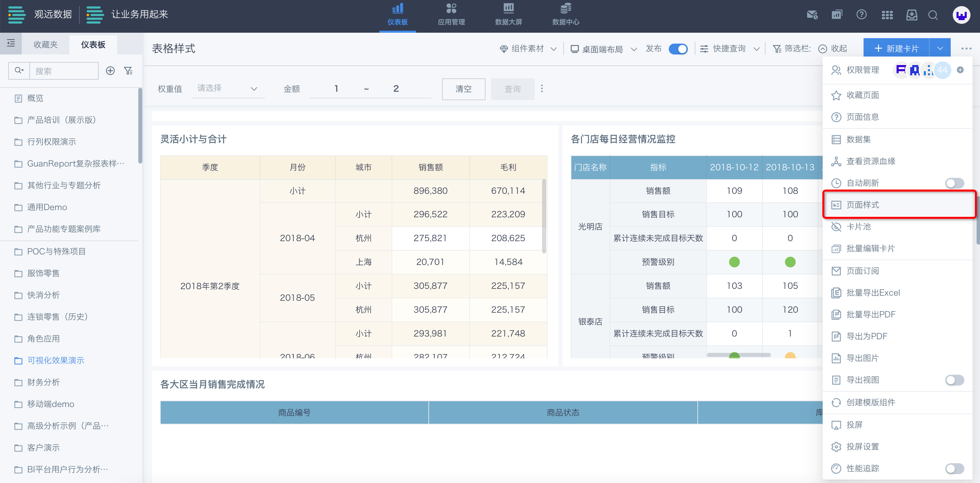Open the user avatar menu
980x483 pixels.
click(x=961, y=15)
